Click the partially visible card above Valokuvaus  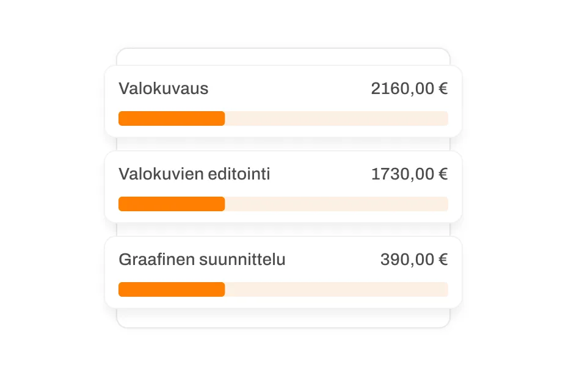pyautogui.click(x=283, y=56)
